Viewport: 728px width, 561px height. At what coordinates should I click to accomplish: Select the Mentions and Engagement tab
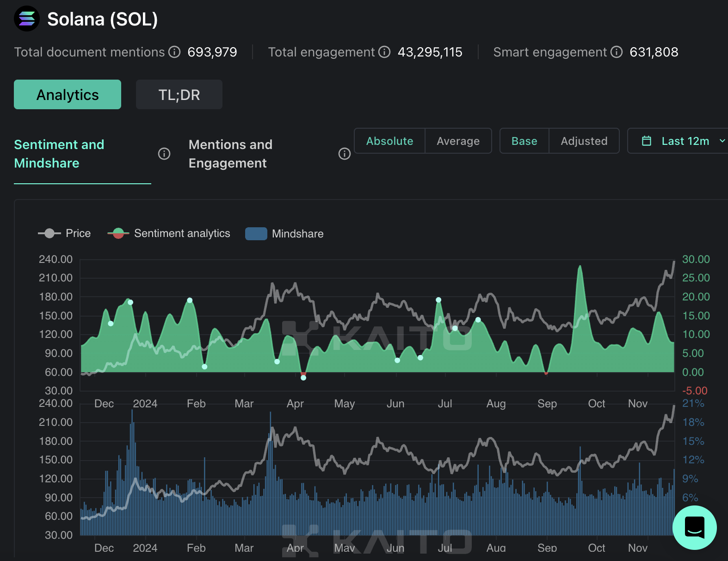tap(230, 154)
